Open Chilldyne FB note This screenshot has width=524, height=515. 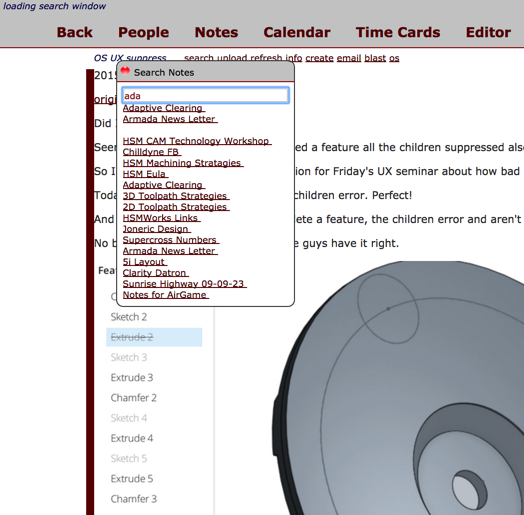click(152, 152)
